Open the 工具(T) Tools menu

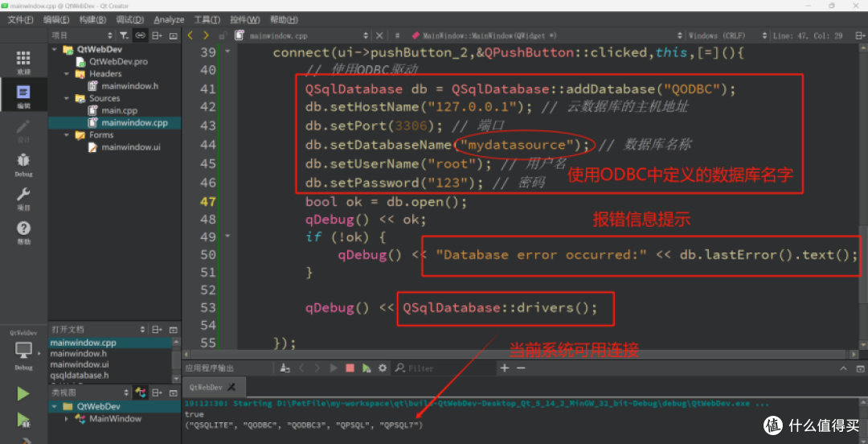click(x=207, y=19)
